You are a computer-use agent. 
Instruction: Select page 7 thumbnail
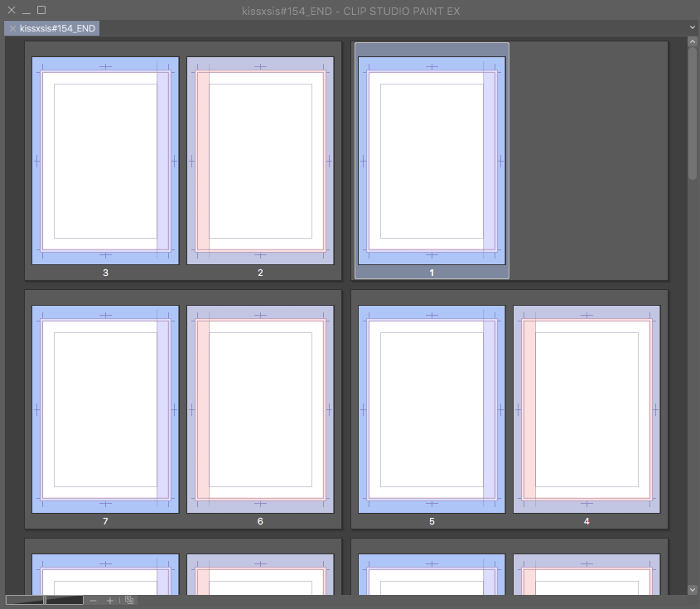coord(105,409)
